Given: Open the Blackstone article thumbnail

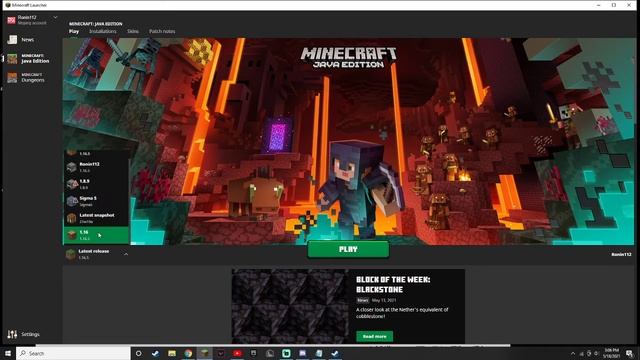Looking at the screenshot, I should pyautogui.click(x=290, y=306).
